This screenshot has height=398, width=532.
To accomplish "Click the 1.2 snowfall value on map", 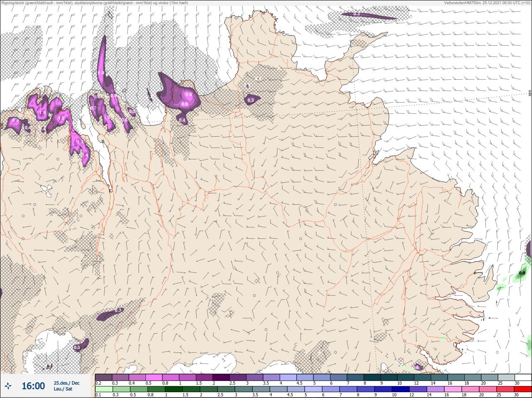I will (x=80, y=142).
